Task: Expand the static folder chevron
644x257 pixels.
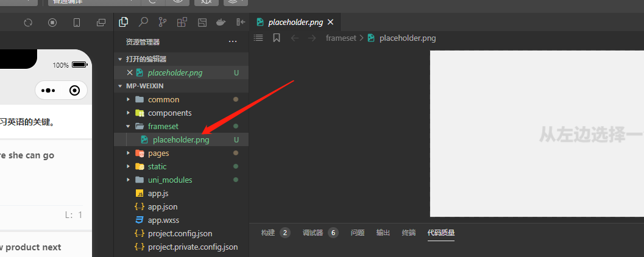Action: coord(129,166)
